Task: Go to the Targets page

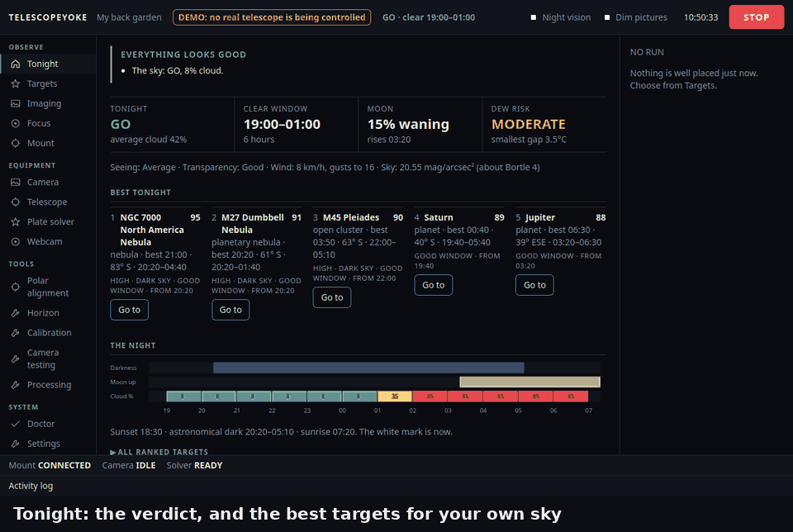Action: 48,83
